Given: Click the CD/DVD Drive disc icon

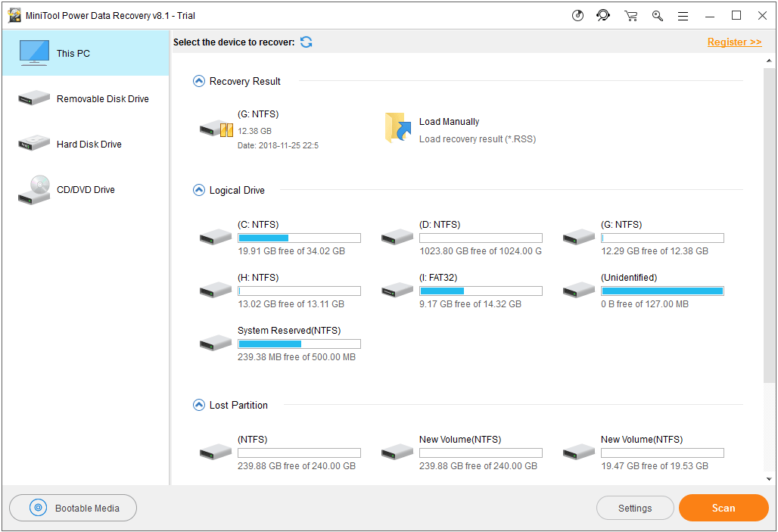Looking at the screenshot, I should pyautogui.click(x=34, y=190).
